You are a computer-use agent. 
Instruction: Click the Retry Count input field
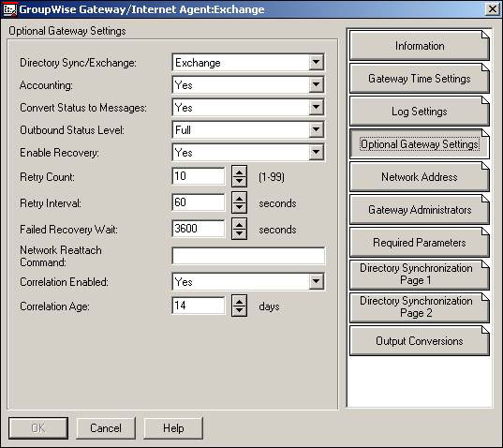coord(199,176)
